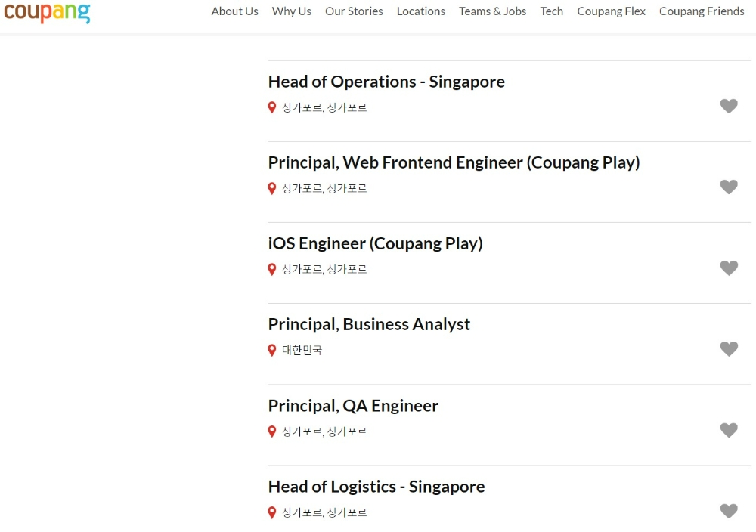
Task: Save the iOS Engineer (Coupang Play) job heart
Action: [728, 268]
